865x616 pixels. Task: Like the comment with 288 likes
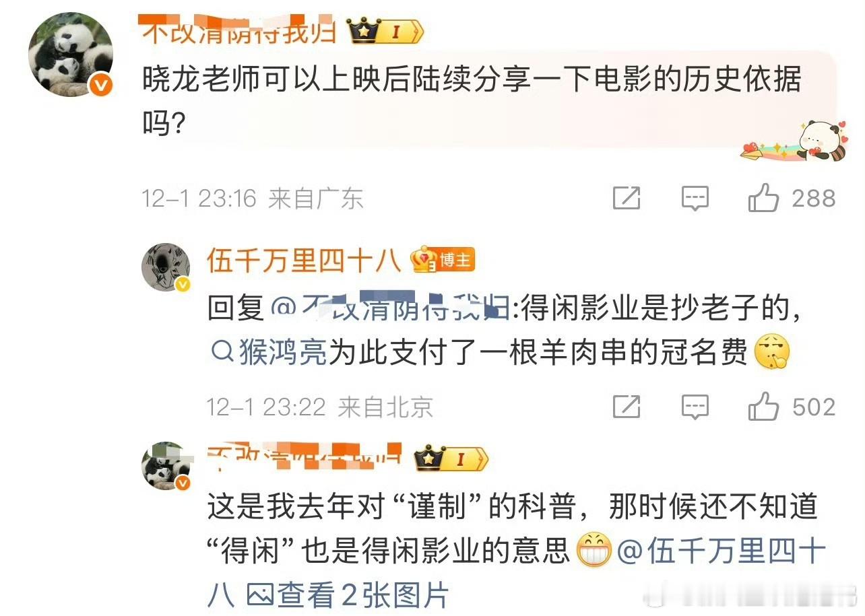click(x=763, y=198)
